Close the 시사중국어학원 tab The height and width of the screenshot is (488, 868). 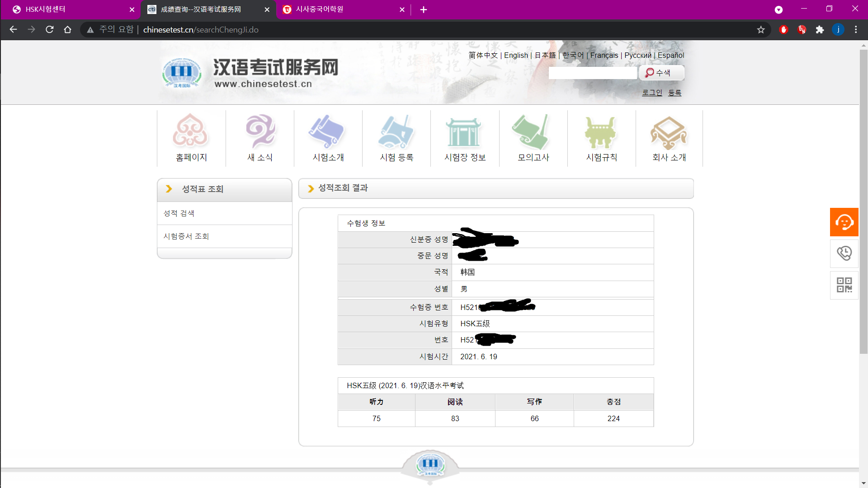click(x=402, y=9)
